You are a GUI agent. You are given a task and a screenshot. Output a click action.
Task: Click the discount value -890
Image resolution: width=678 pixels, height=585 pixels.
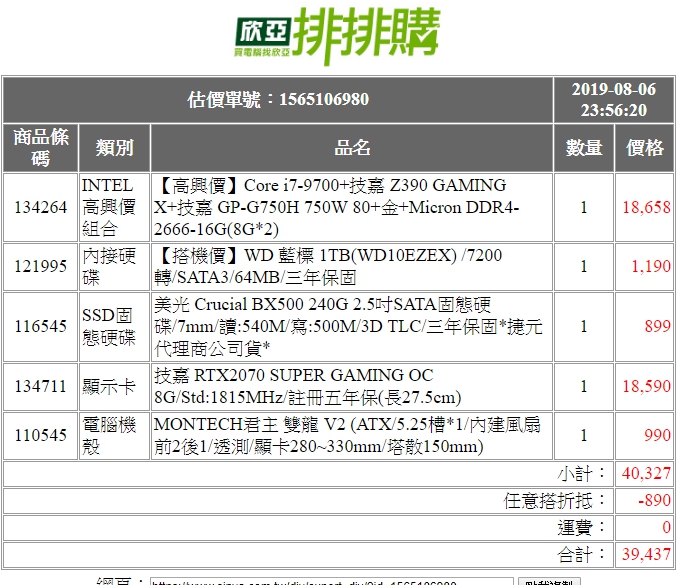(654, 501)
